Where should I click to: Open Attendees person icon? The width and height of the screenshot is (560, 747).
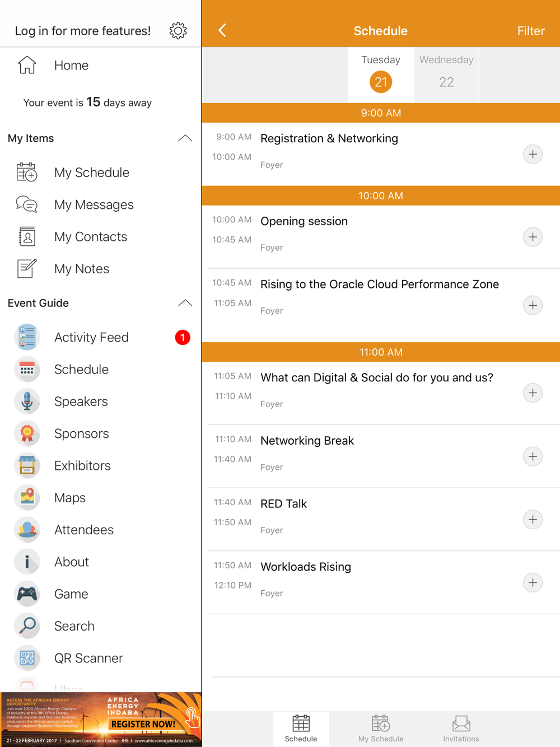[x=27, y=530]
